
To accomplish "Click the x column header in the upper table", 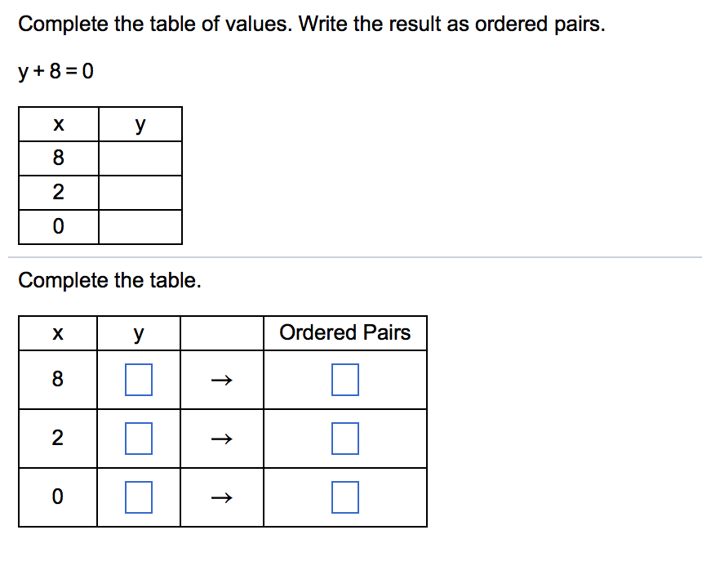I will 57,124.
